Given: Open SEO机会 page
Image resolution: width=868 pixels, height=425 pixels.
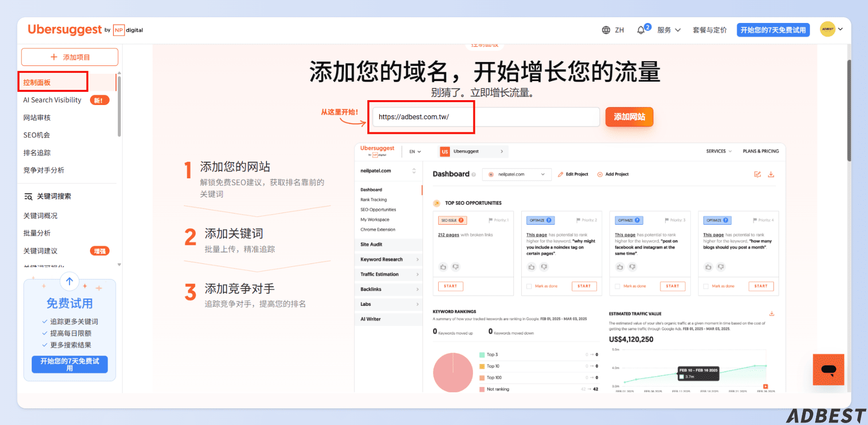Looking at the screenshot, I should click(x=37, y=135).
